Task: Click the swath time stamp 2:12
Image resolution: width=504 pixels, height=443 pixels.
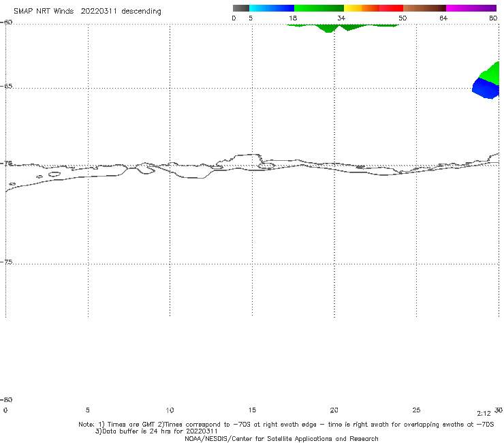Action: (484, 414)
